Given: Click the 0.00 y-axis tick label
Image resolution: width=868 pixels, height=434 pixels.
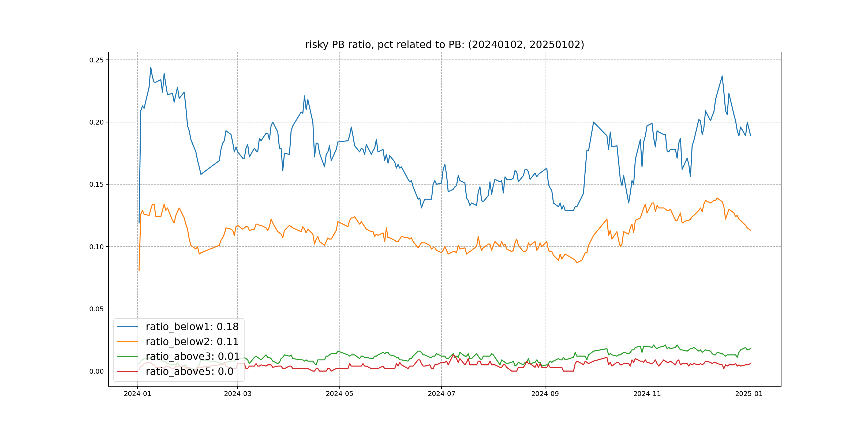Looking at the screenshot, I should (x=96, y=371).
